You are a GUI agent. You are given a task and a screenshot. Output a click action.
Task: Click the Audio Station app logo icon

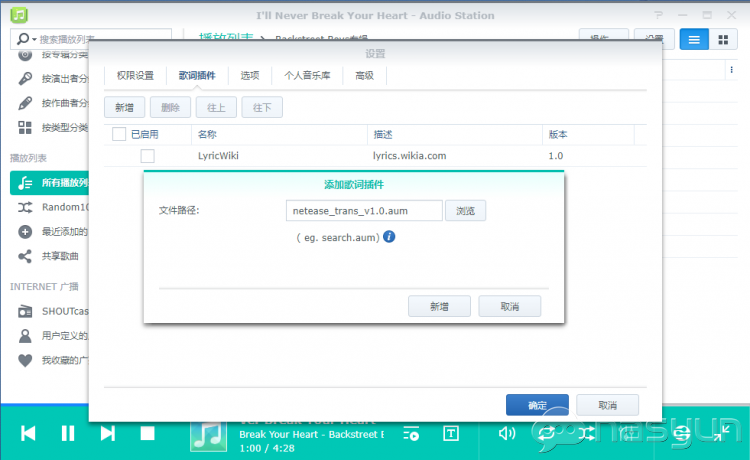point(19,15)
